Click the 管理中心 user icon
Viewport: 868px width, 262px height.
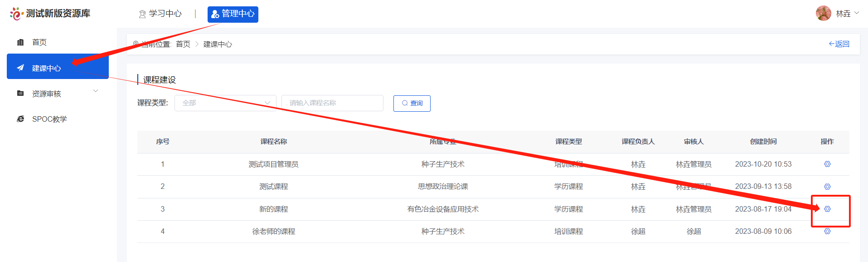tap(215, 14)
